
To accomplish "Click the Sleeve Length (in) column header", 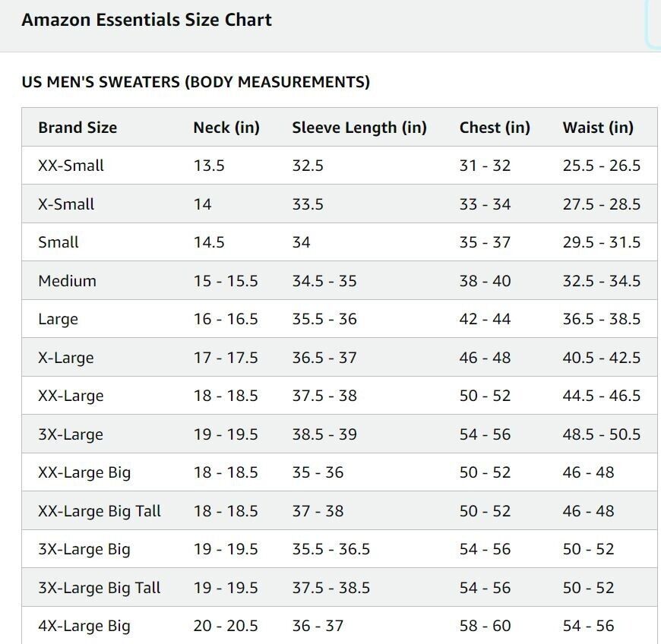I will (359, 128).
